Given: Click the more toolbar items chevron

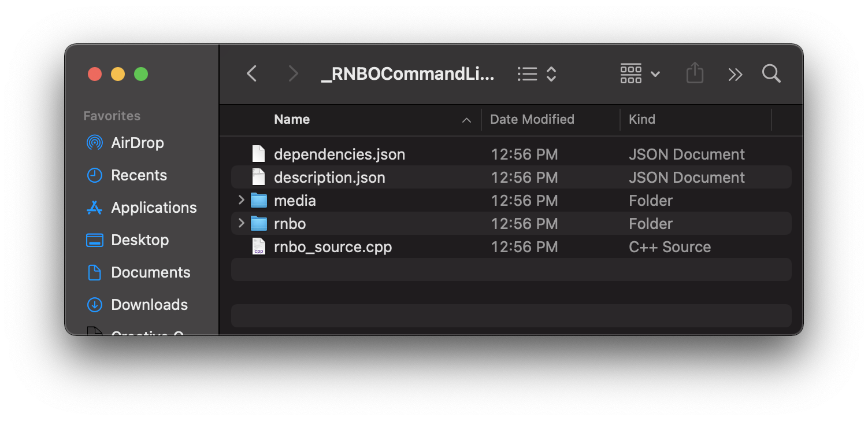Looking at the screenshot, I should (x=735, y=73).
